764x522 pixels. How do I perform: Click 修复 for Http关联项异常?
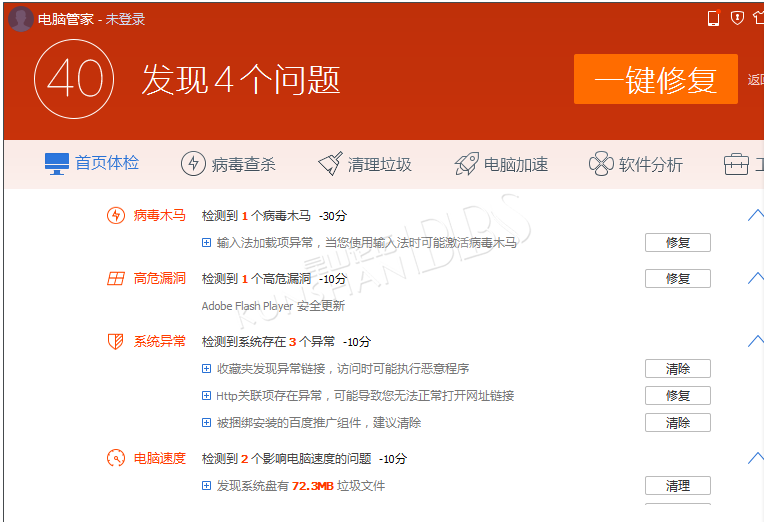pyautogui.click(x=678, y=395)
